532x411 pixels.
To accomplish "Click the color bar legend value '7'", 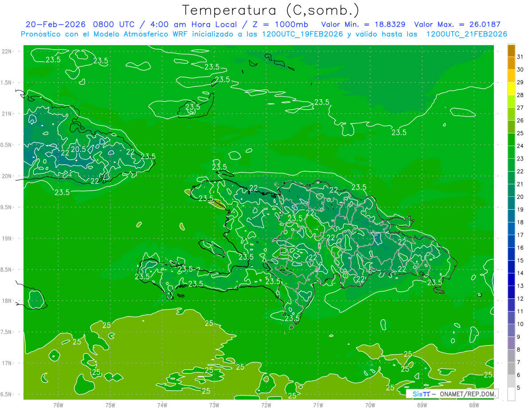I will point(519,362).
